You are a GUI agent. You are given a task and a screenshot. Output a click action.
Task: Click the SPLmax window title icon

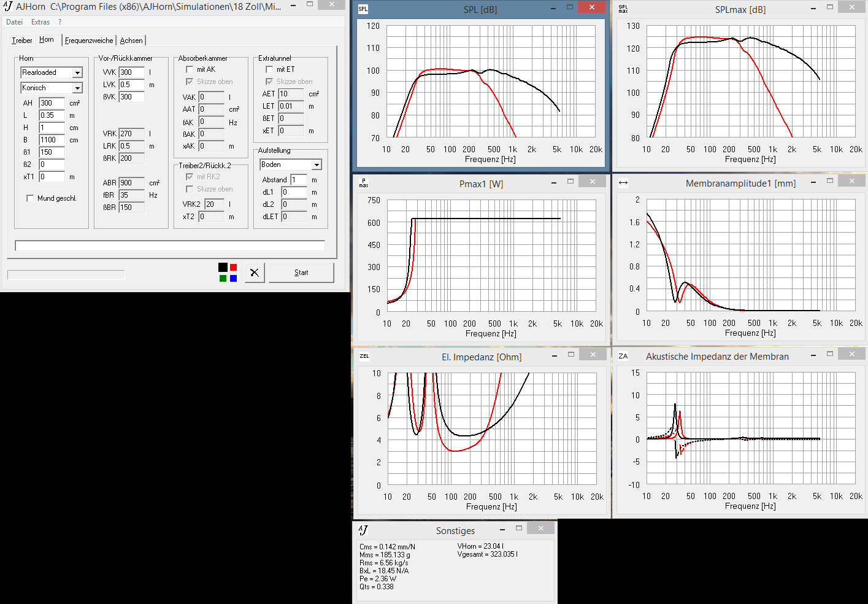(x=623, y=9)
